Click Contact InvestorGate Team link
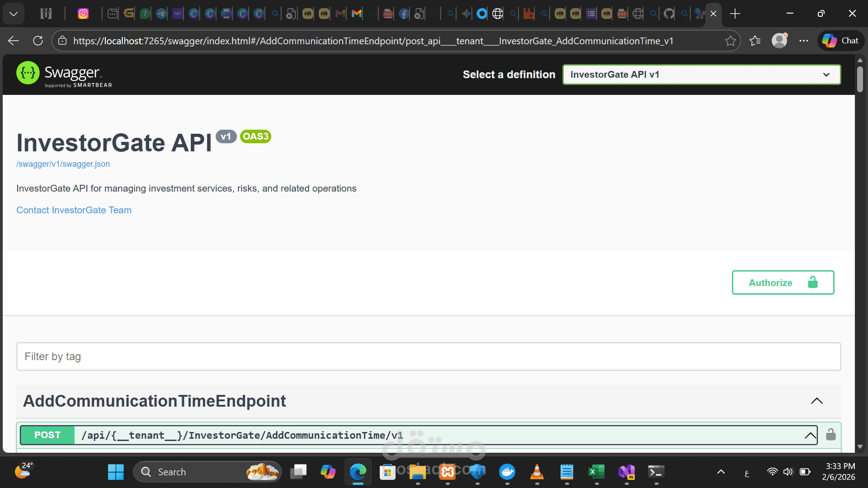This screenshot has height=488, width=868. click(74, 210)
